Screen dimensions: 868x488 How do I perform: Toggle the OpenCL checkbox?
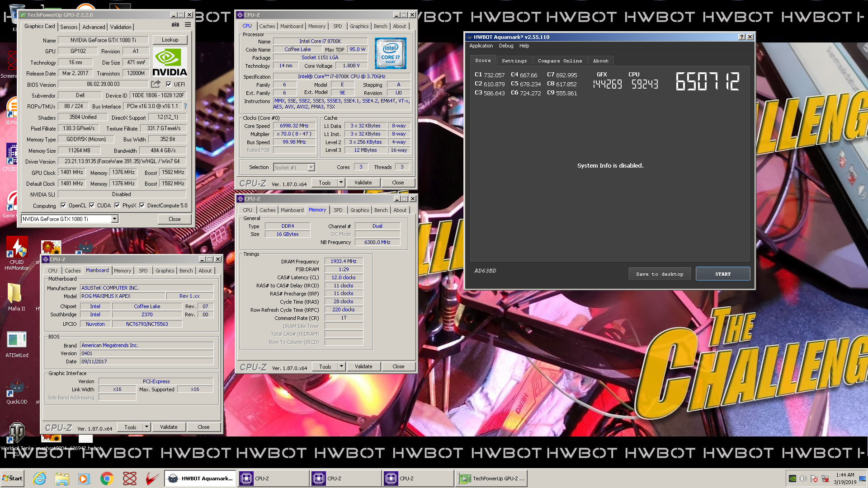63,205
